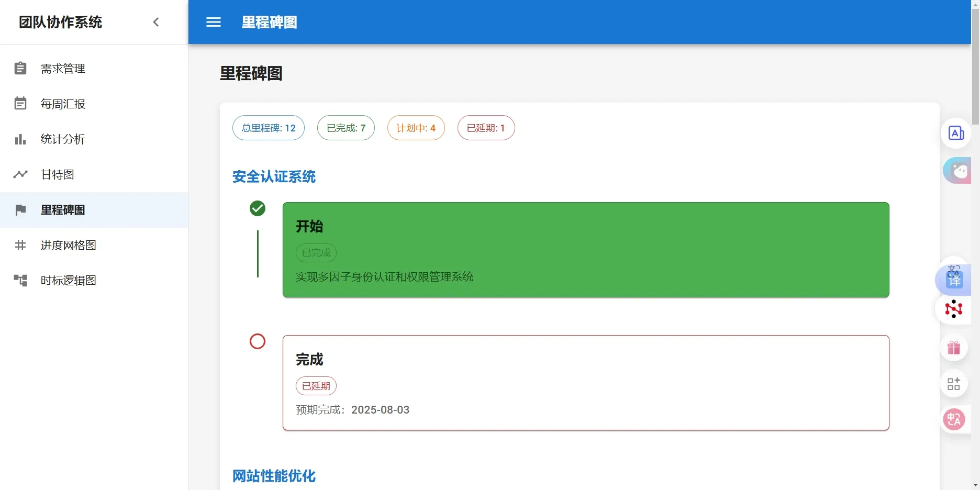Click the pink gift icon on right edge
Image resolution: width=980 pixels, height=490 pixels.
pyautogui.click(x=953, y=348)
